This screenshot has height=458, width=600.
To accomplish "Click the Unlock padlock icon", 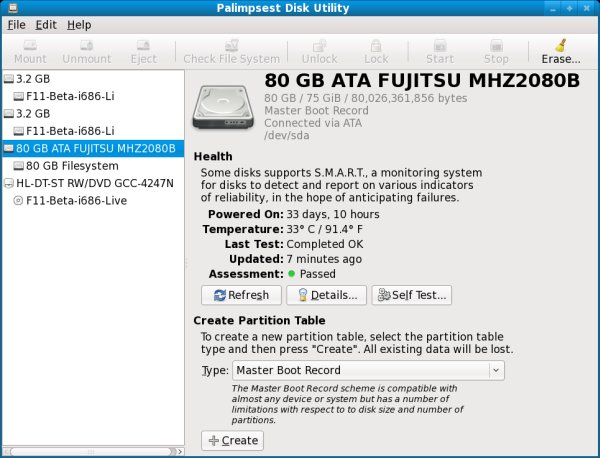I will pyautogui.click(x=319, y=45).
